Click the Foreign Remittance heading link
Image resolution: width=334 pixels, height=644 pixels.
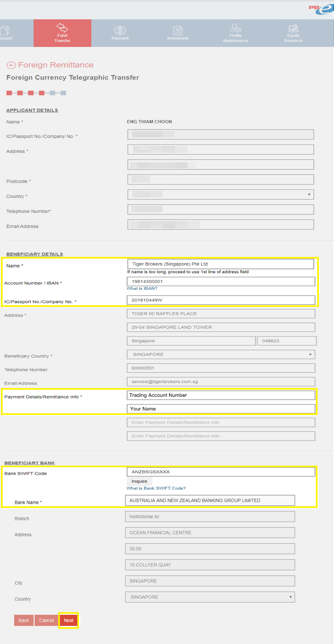pos(56,65)
